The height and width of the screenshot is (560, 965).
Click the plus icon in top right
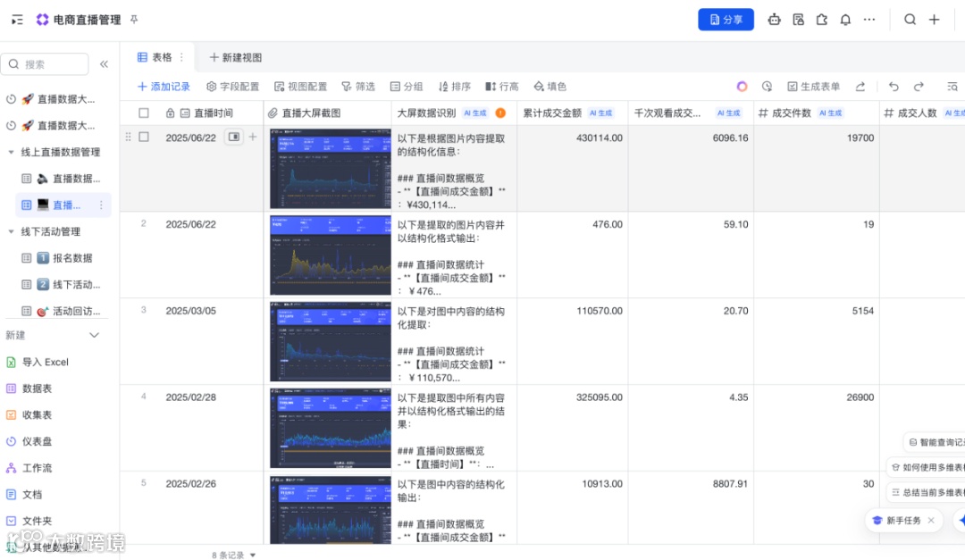pos(935,20)
